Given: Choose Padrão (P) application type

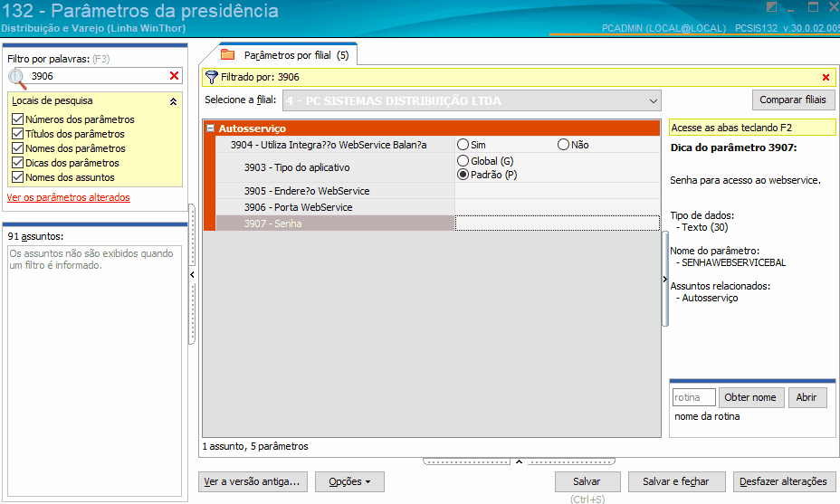Looking at the screenshot, I should 463,175.
